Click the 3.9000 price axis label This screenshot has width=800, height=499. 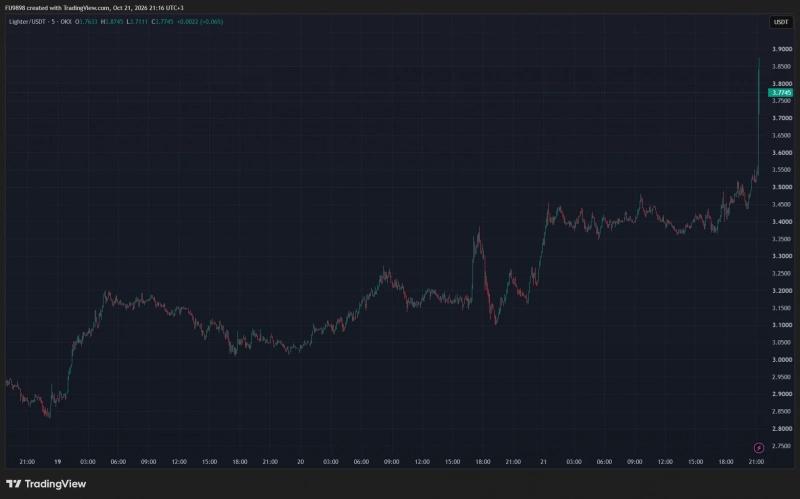(x=782, y=49)
